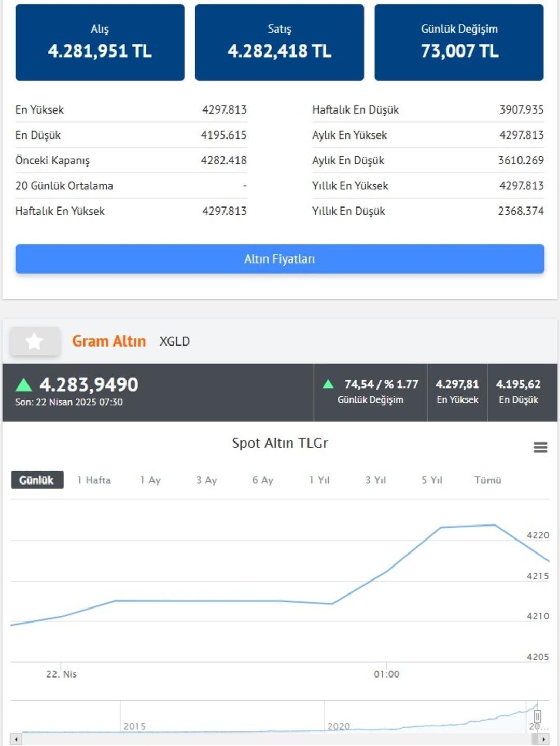Grab the range navigator handle
This screenshot has height=746, width=560.
pos(537,717)
